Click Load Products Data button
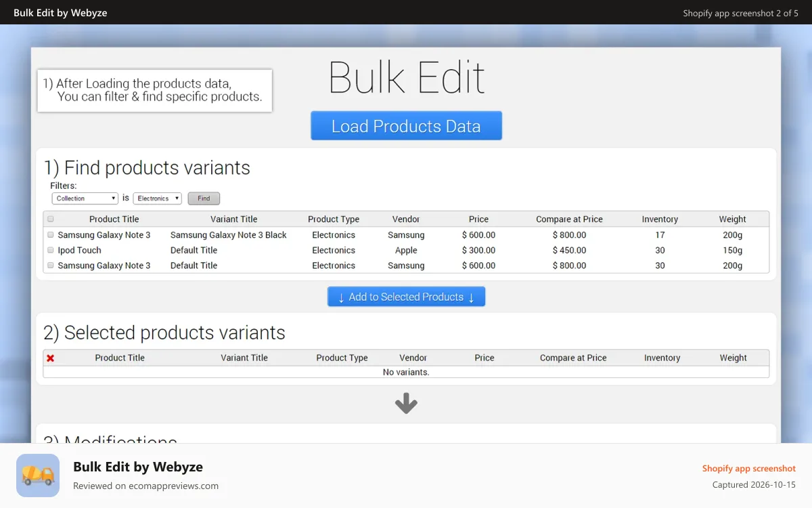The height and width of the screenshot is (508, 812). tap(406, 126)
